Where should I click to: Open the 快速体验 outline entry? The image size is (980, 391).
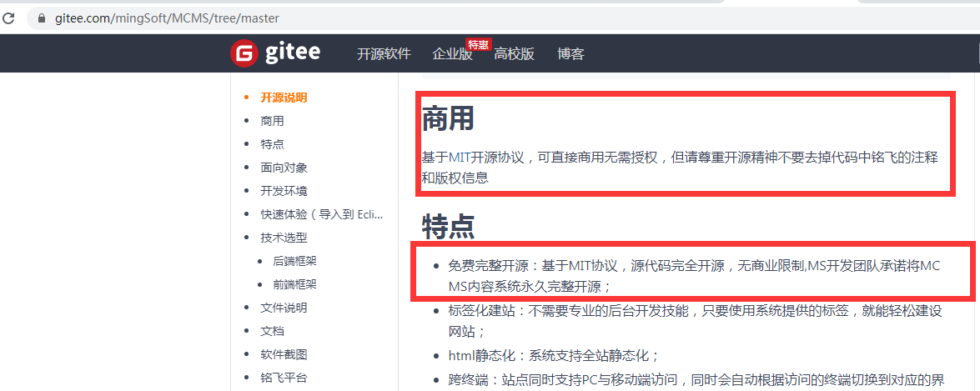pyautogui.click(x=321, y=214)
